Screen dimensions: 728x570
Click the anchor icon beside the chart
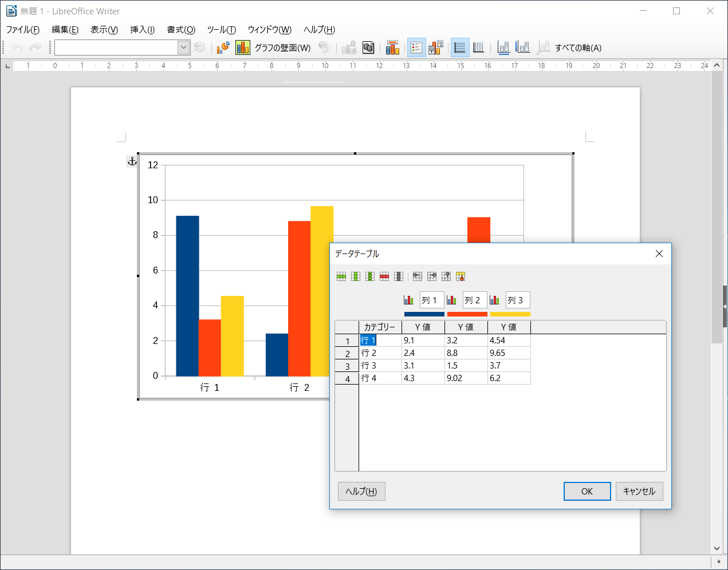132,161
